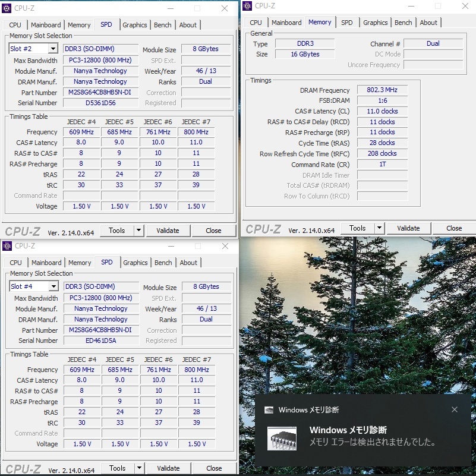Click the メモリ エラーは検出されませんでした message

point(373,442)
